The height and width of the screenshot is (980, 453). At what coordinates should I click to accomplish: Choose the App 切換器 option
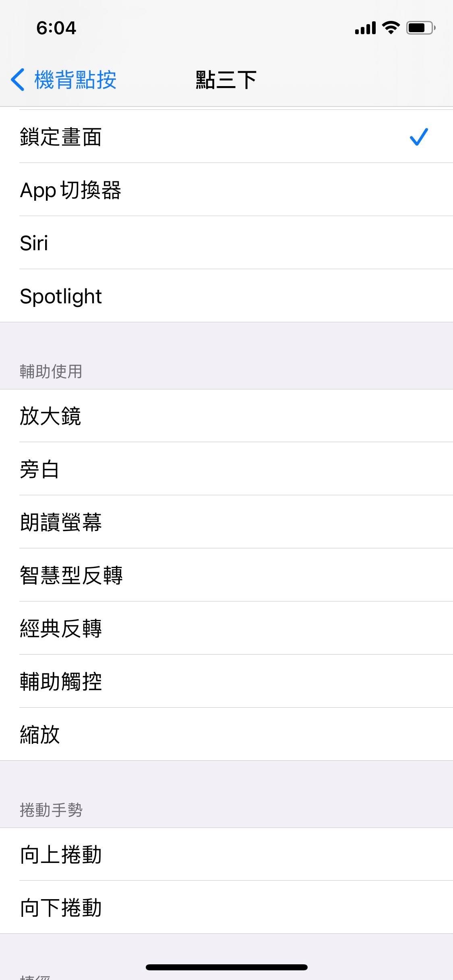pyautogui.click(x=71, y=190)
